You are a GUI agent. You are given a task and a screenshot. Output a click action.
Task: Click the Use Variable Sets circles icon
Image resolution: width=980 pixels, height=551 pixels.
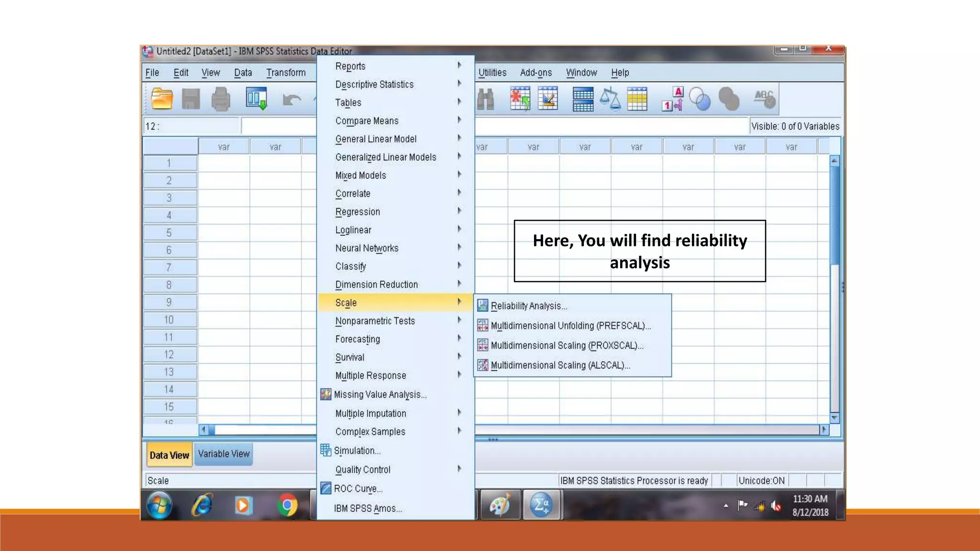(700, 99)
